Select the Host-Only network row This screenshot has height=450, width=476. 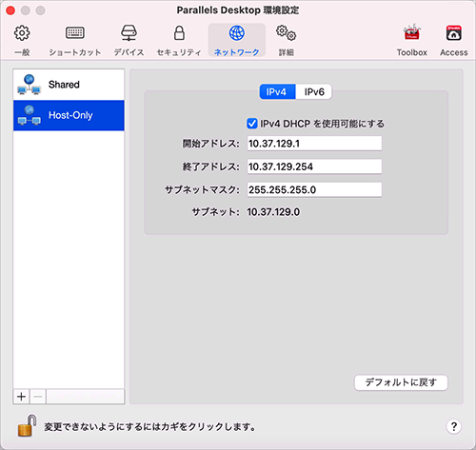click(x=69, y=115)
